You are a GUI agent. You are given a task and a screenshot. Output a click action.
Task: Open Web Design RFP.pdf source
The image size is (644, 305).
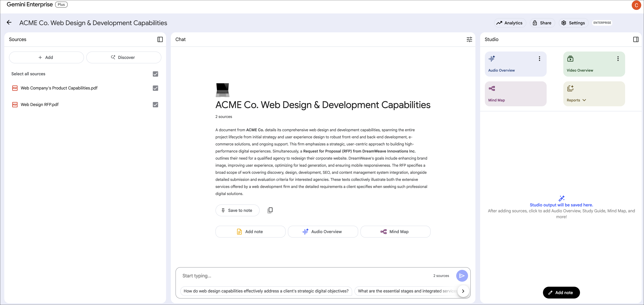[x=40, y=105]
